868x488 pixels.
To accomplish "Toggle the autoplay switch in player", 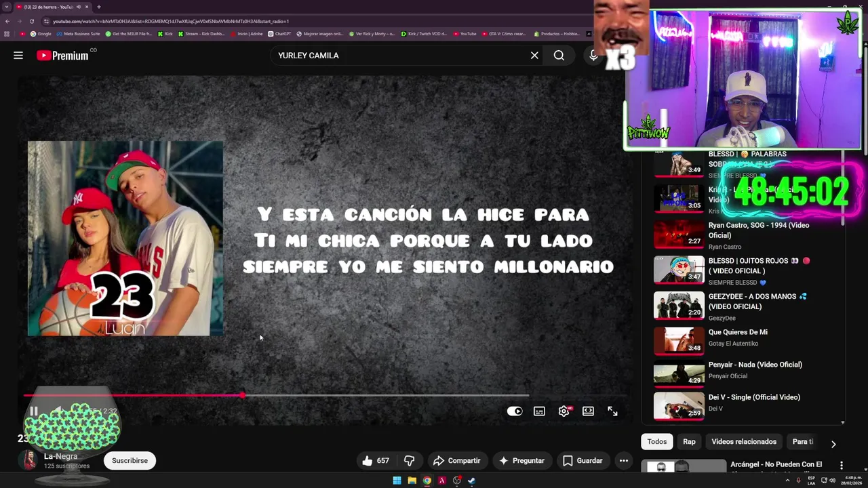I will (515, 411).
